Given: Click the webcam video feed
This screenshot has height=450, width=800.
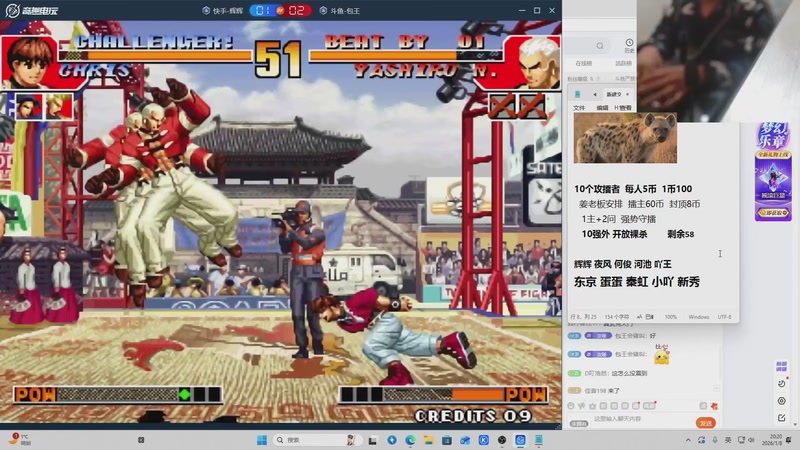Looking at the screenshot, I should [x=718, y=61].
